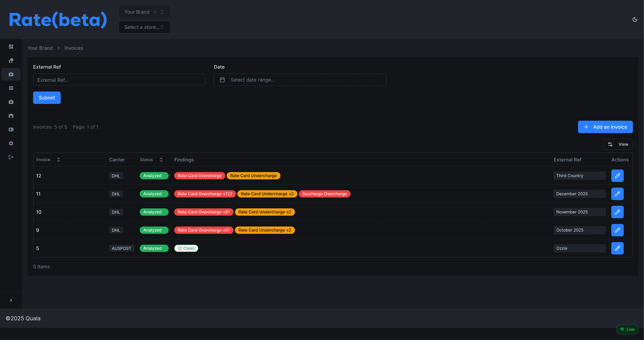Click the logout icon in sidebar

[x=11, y=157]
